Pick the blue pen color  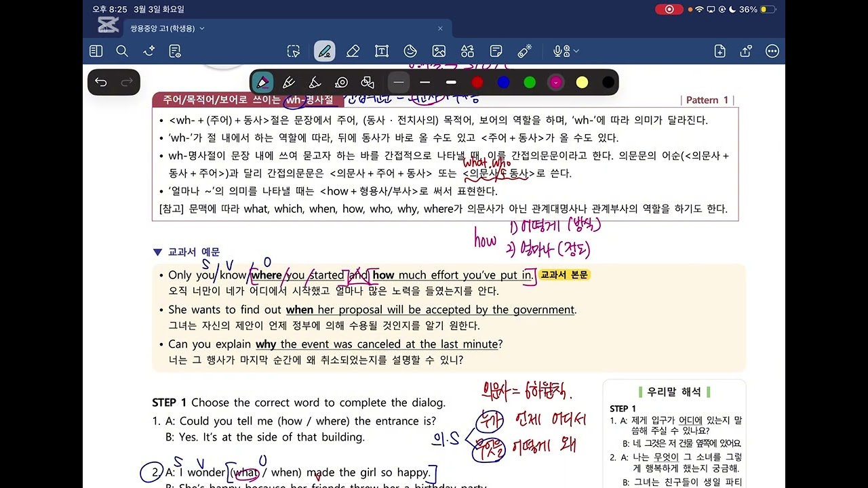pos(503,83)
